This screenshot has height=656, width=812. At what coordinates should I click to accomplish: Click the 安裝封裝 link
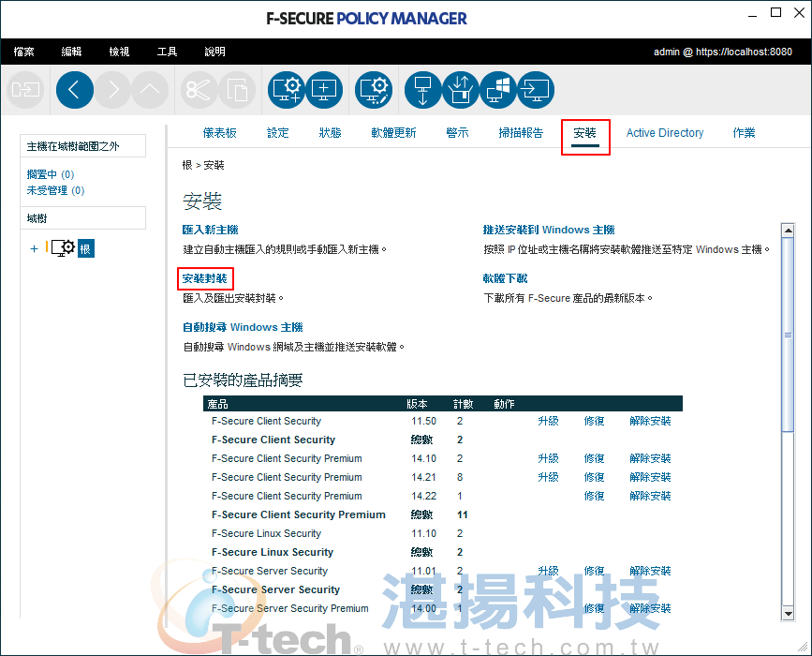click(204, 278)
